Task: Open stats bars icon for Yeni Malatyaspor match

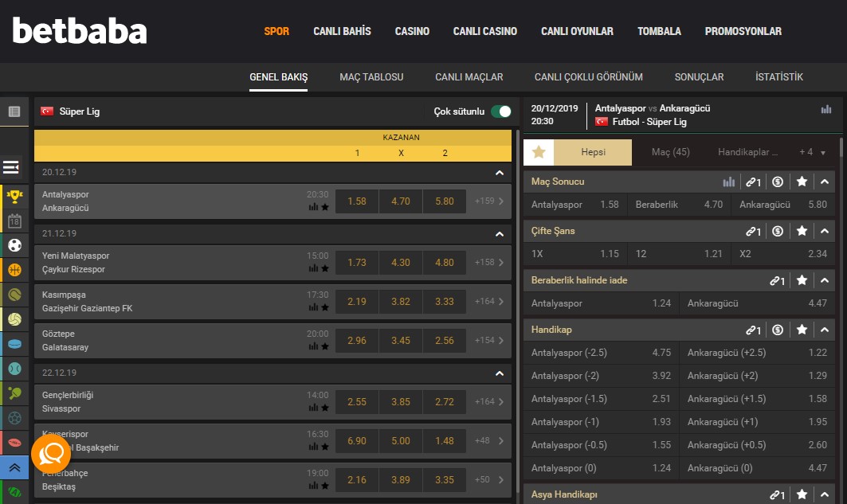Action: click(313, 268)
